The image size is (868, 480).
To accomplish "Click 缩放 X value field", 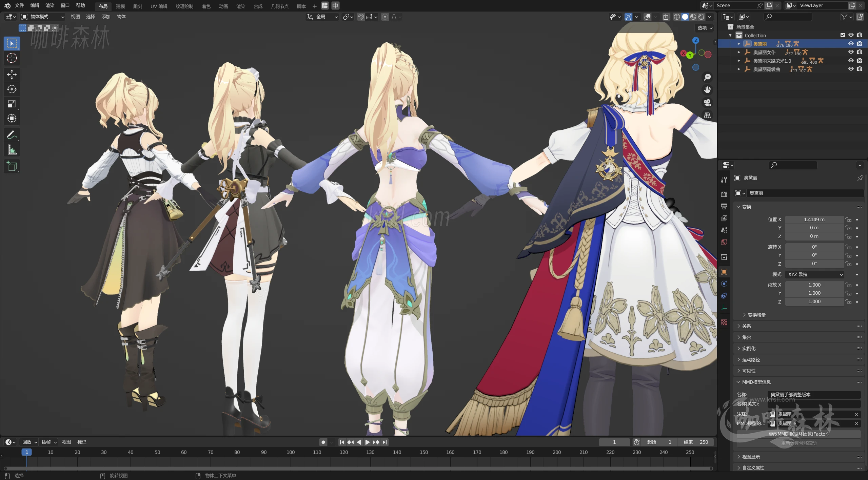I will (814, 285).
